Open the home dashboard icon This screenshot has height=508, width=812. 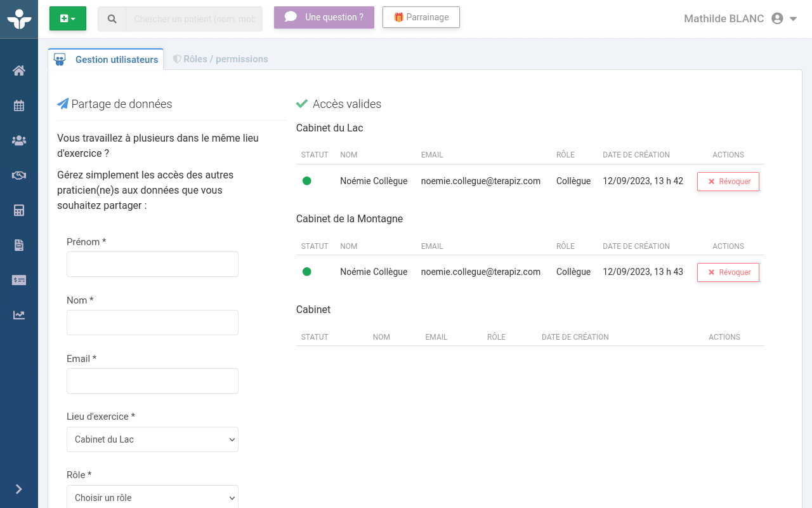[19, 70]
